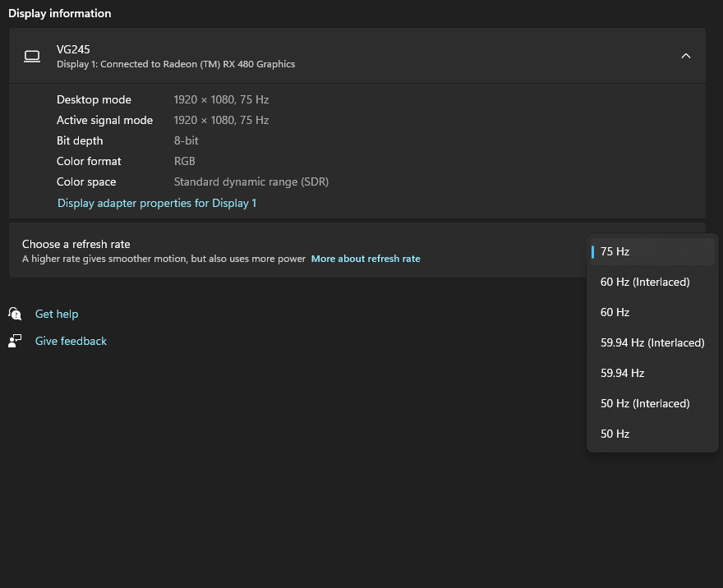The image size is (723, 588).
Task: Choose the 59.94 Hz option
Action: click(x=622, y=373)
